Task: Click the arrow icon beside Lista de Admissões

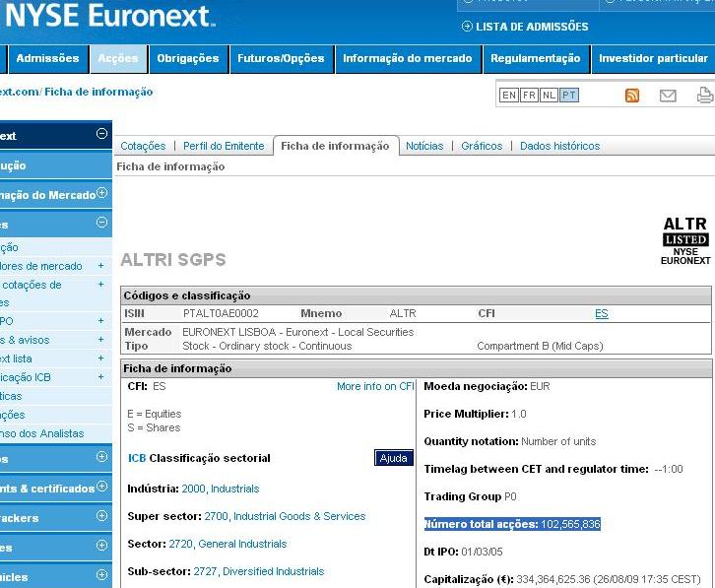Action: click(467, 27)
